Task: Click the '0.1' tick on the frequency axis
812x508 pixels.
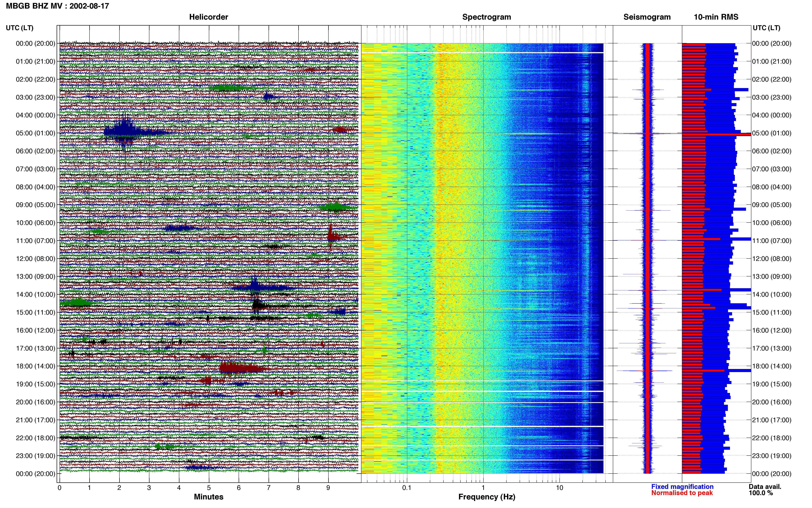Action: click(x=407, y=488)
